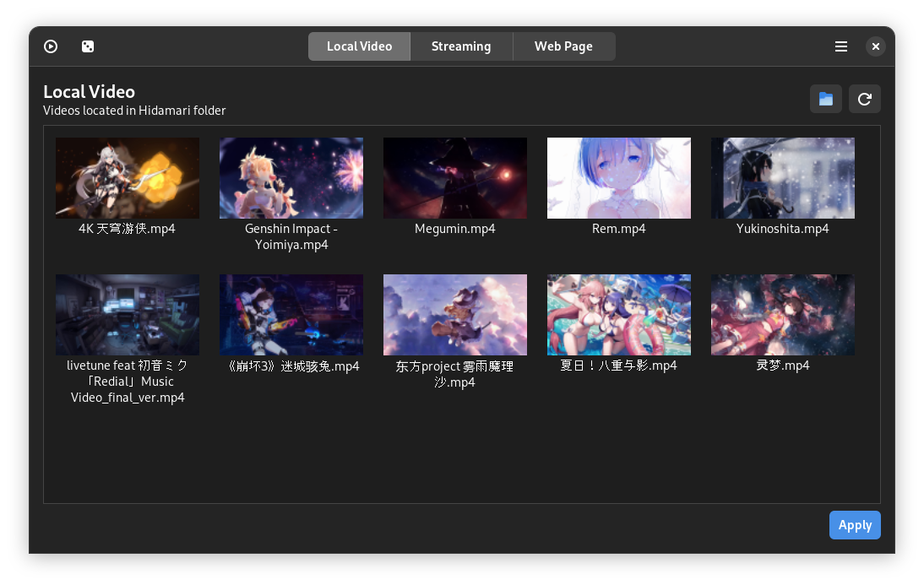
Task: Select the Genshin Impact Yoimiya thumbnail
Action: [x=291, y=178]
